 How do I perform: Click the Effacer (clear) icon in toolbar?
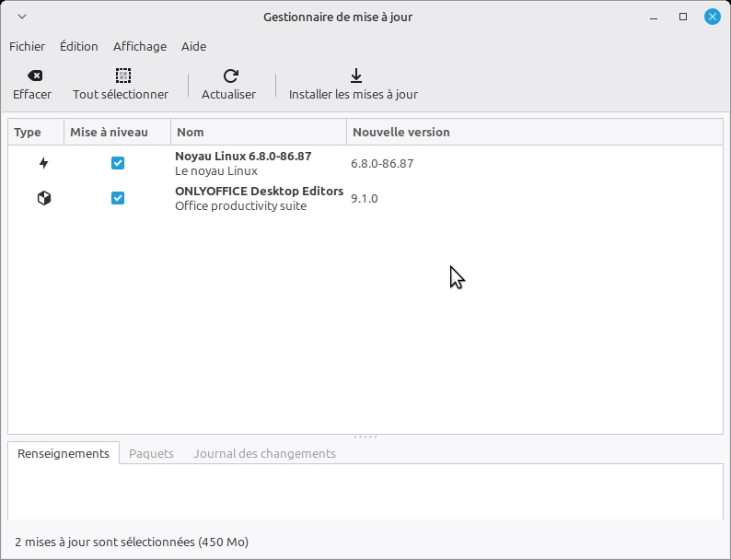click(34, 76)
